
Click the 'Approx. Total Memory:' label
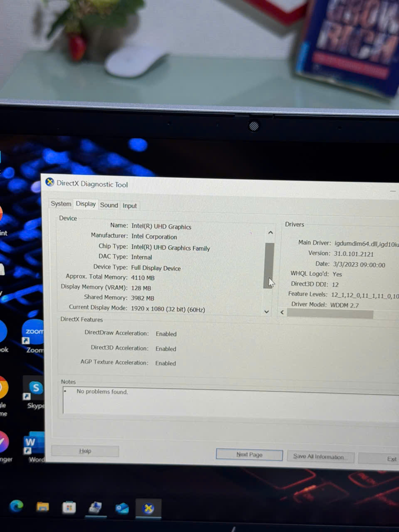point(96,276)
